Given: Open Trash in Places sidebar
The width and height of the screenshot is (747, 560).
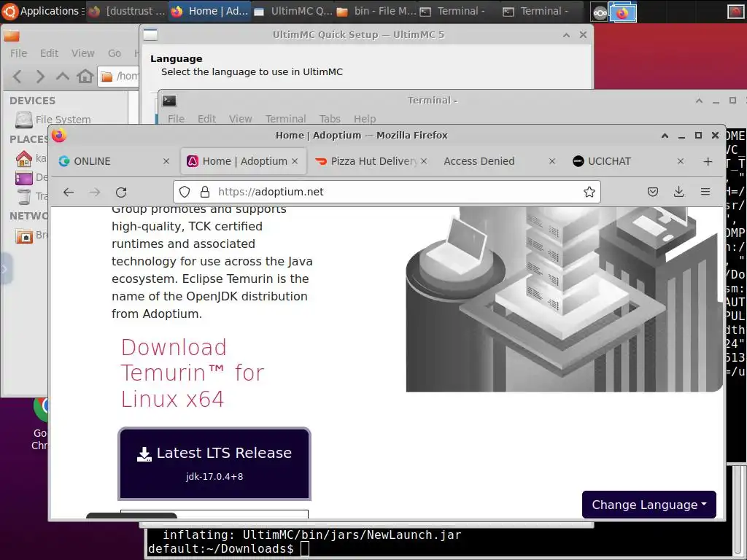Looking at the screenshot, I should pyautogui.click(x=23, y=196).
